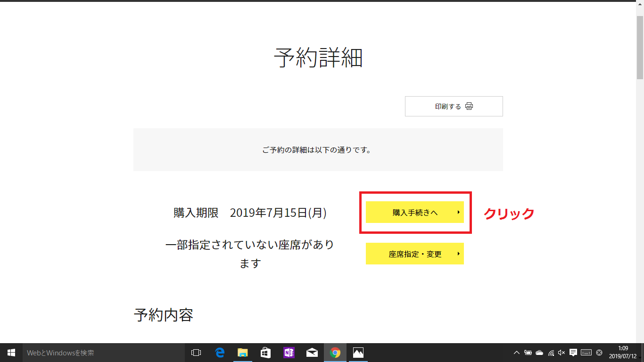Open 座席指定・変更 seat selection button
Screen dimensions: 644x362
coord(414,254)
